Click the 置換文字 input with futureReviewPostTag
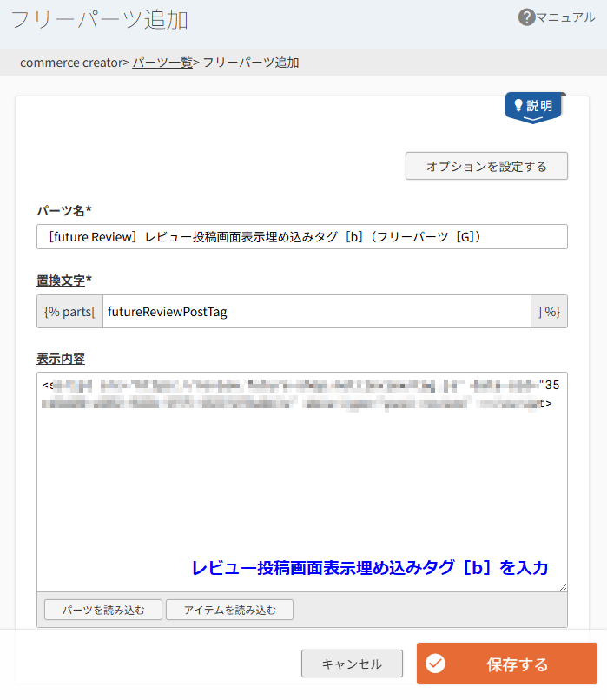 coord(316,312)
